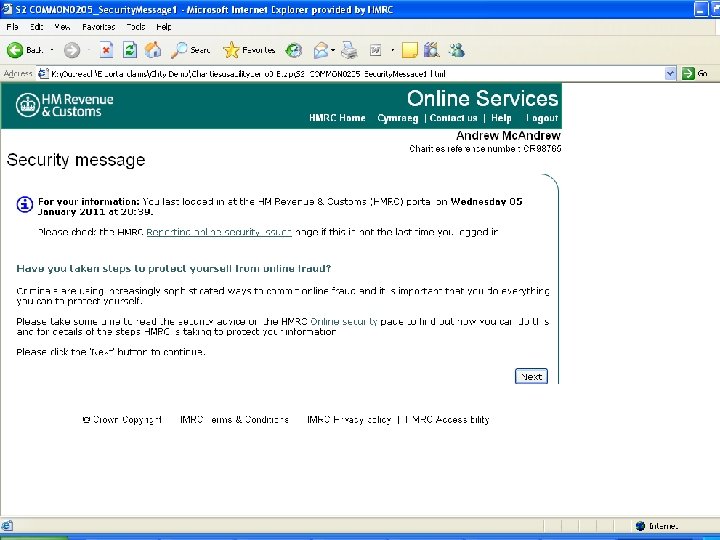Open the Search magnifier tool

pyautogui.click(x=190, y=50)
